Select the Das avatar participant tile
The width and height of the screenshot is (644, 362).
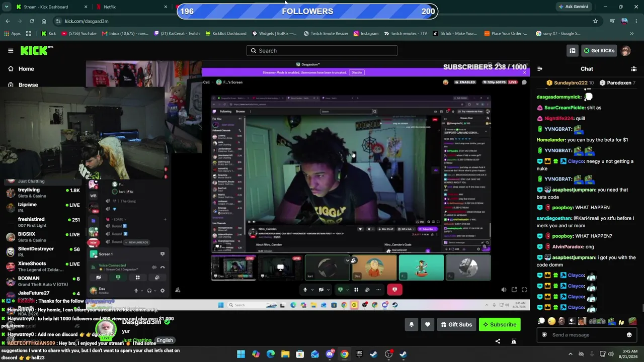click(x=374, y=267)
